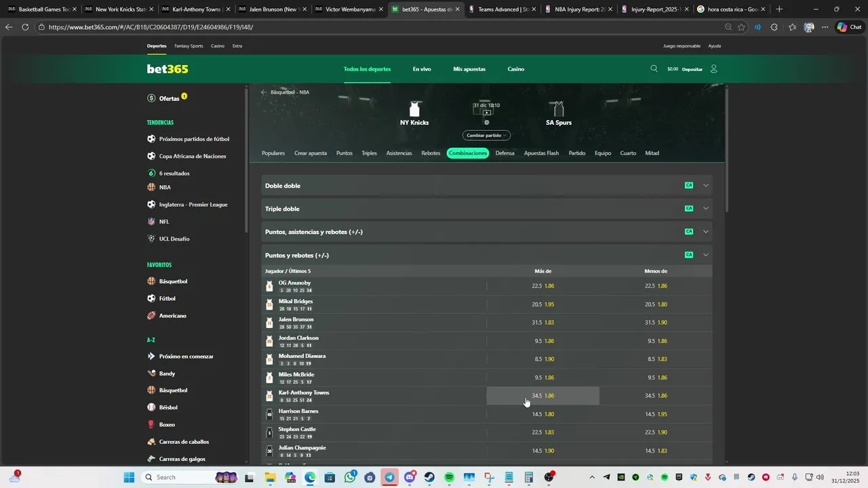Open Spotify from the taskbar
This screenshot has width=868, height=488.
pos(449,477)
